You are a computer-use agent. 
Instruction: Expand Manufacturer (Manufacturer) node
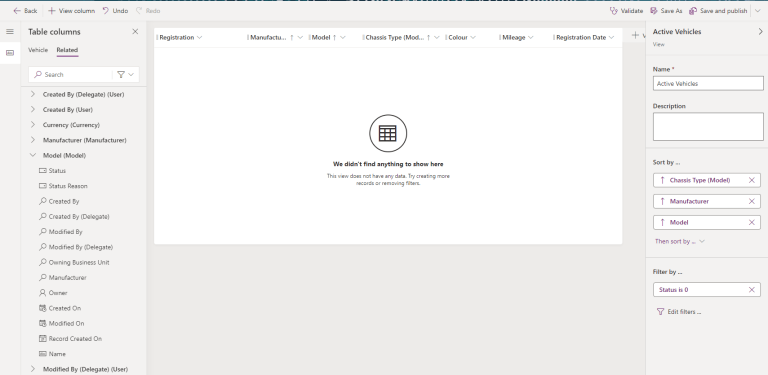click(x=33, y=140)
